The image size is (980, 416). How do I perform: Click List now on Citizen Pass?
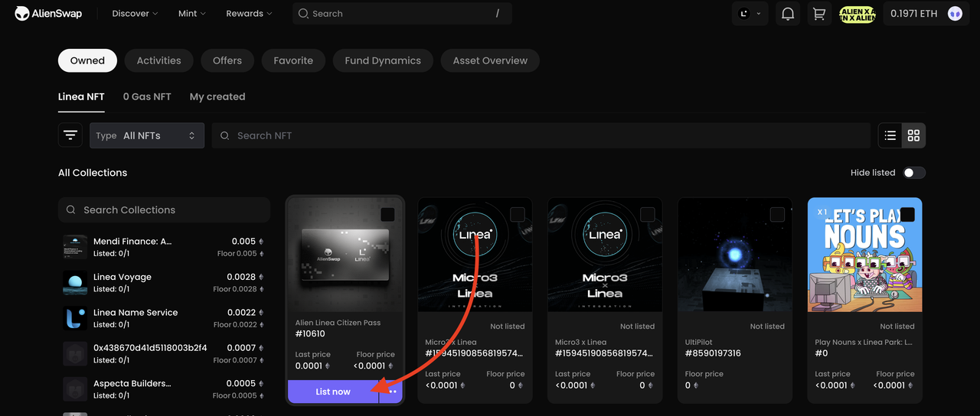coord(333,392)
